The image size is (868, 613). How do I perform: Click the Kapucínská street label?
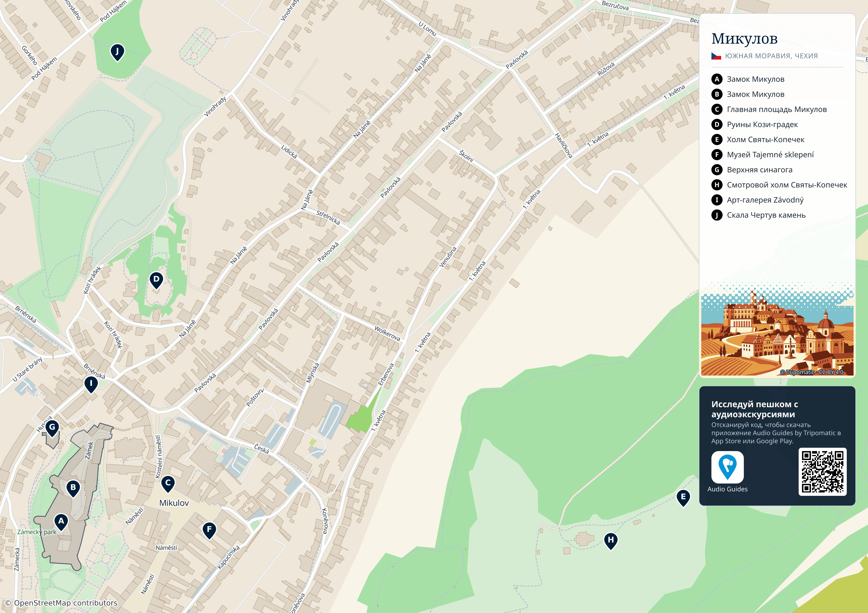point(228,557)
